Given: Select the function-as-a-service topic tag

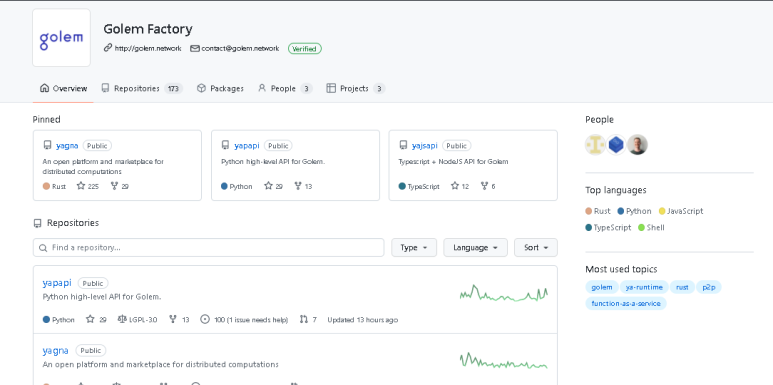Looking at the screenshot, I should (x=626, y=303).
